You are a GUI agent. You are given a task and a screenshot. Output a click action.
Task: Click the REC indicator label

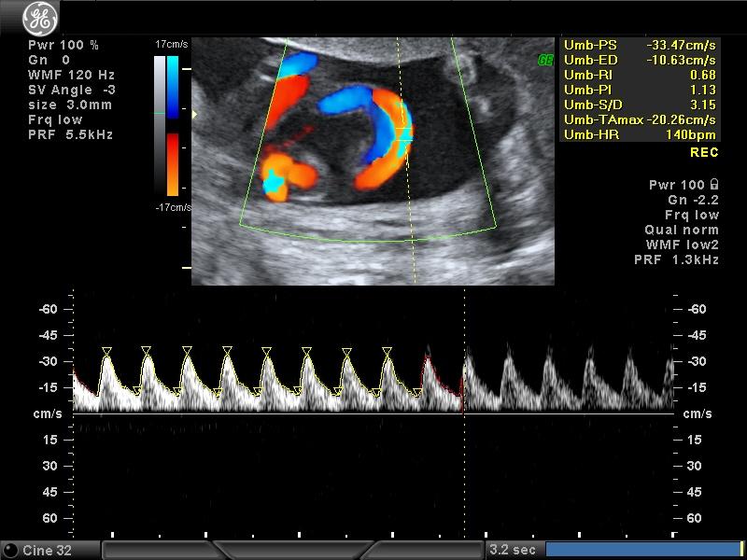(x=704, y=153)
